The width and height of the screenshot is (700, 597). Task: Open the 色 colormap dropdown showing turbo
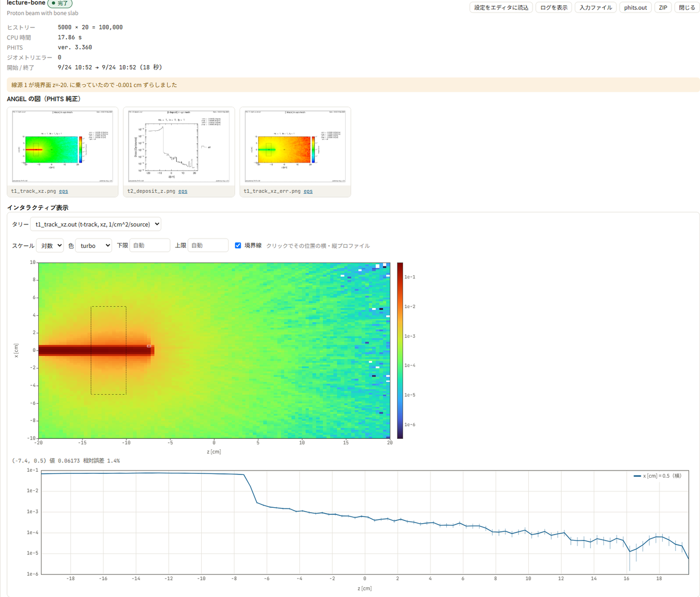click(94, 246)
